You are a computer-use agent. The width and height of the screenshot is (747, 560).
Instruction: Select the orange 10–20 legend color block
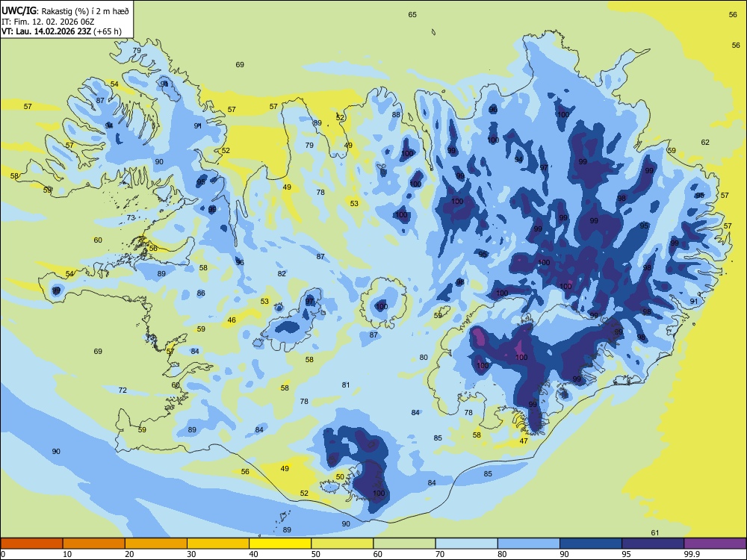[x=94, y=544]
